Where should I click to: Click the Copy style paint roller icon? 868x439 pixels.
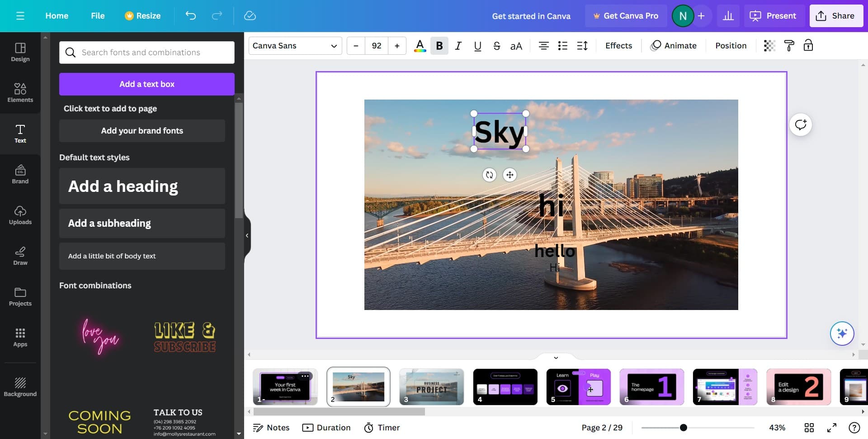789,45
